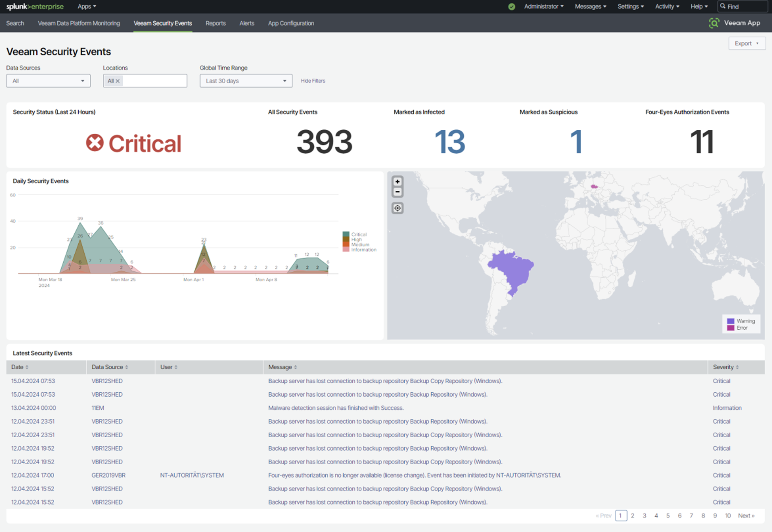This screenshot has height=532, width=772.
Task: Click the Splunk enterprise logo
Action: tap(35, 6)
